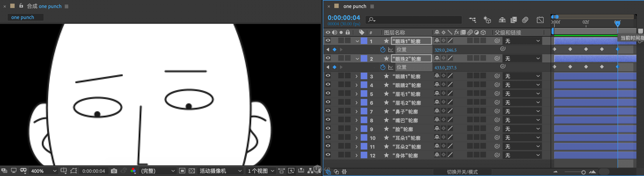
Task: Click the position stopwatch under layer 1
Action: pos(383,50)
